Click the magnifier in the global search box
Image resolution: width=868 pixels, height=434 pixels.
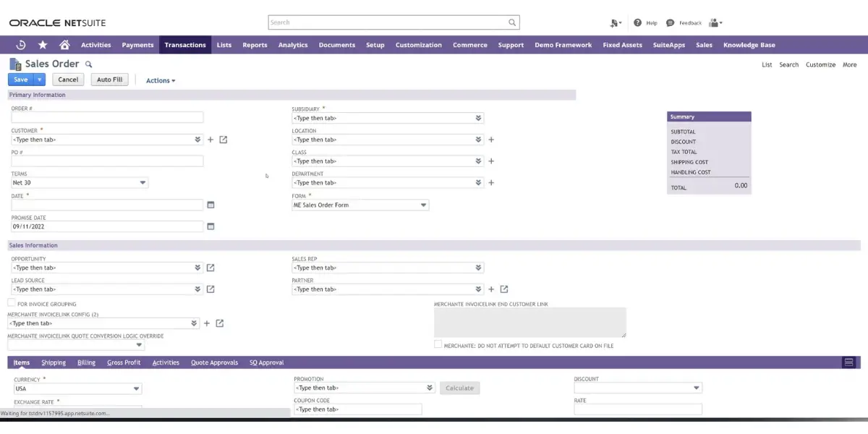click(x=513, y=22)
